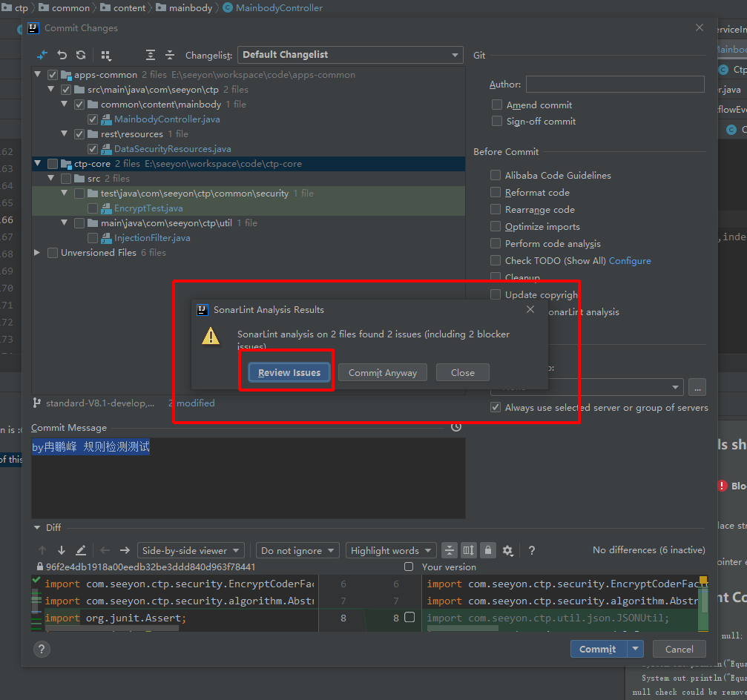Screen dimensions: 747x700
Task: Select EncryptTest.java in the changes tree
Action: point(148,208)
